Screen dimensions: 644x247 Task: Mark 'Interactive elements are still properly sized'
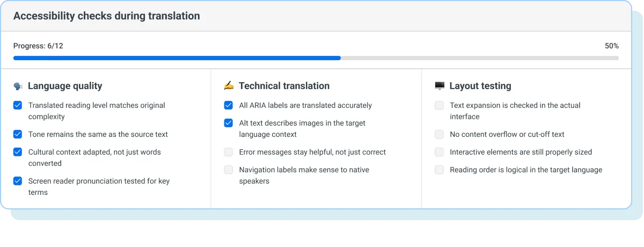440,152
